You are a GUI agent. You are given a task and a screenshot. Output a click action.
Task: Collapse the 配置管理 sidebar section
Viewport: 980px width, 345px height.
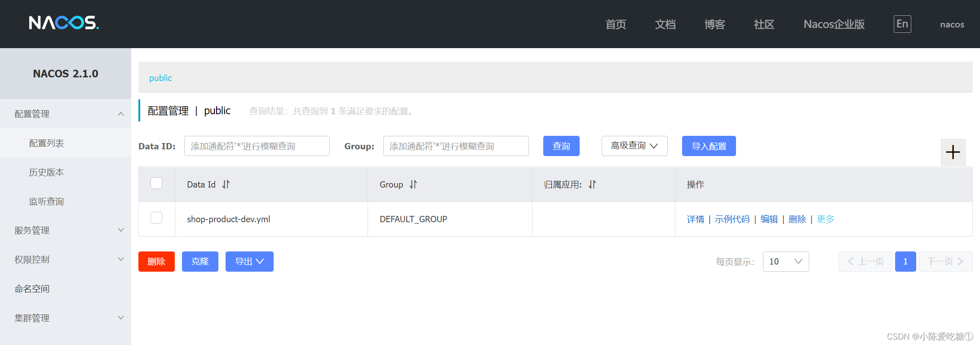point(66,114)
